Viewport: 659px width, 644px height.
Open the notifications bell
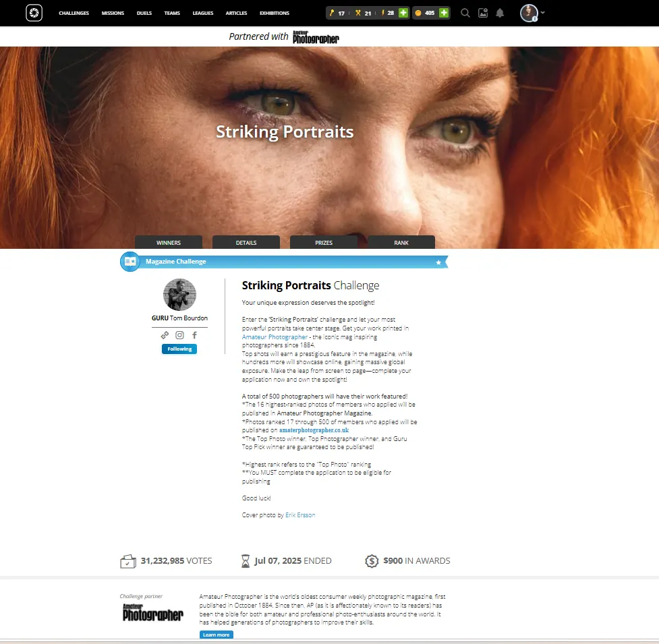click(500, 13)
